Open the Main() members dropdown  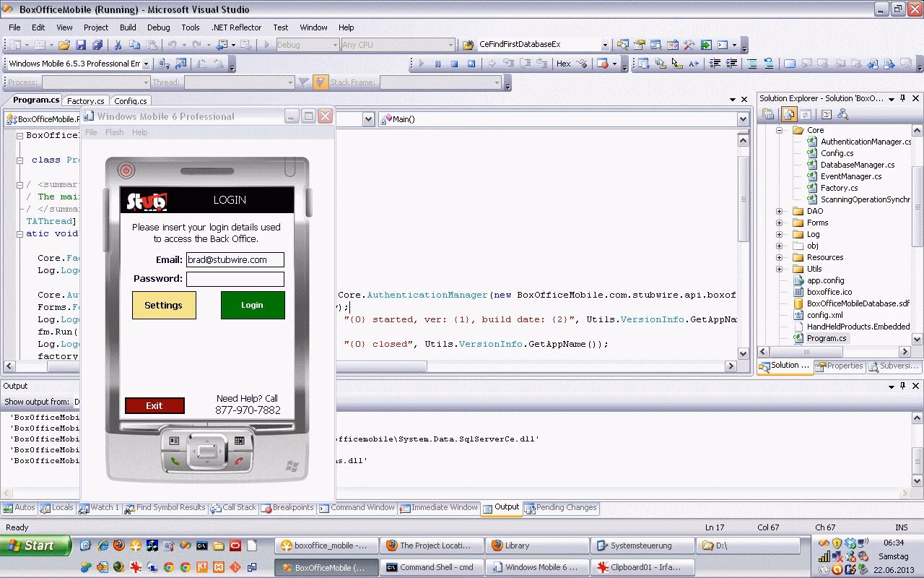[743, 119]
